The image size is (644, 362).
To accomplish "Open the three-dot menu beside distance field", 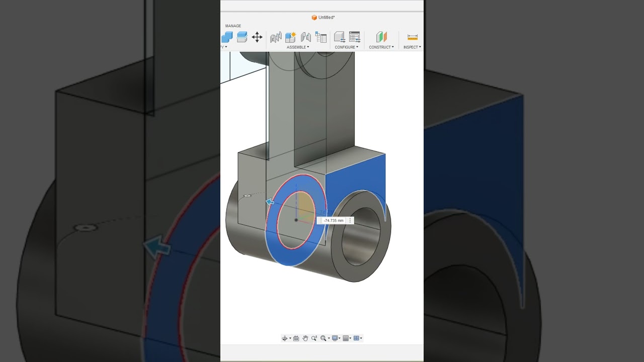I will (x=350, y=221).
